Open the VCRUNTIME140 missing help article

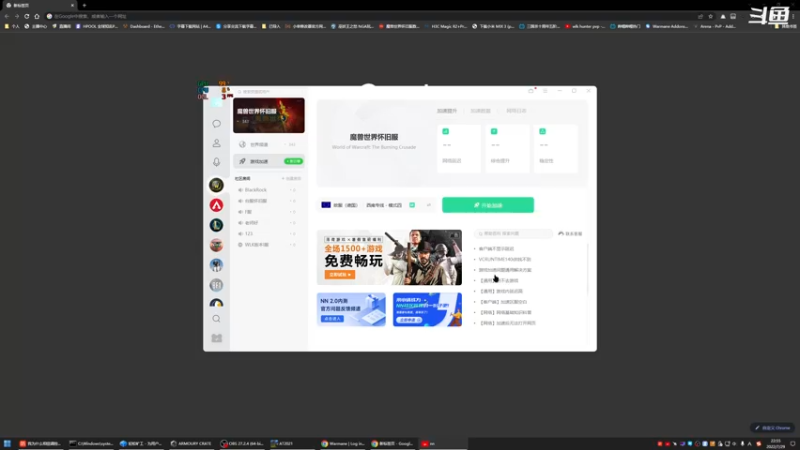pyautogui.click(x=505, y=259)
